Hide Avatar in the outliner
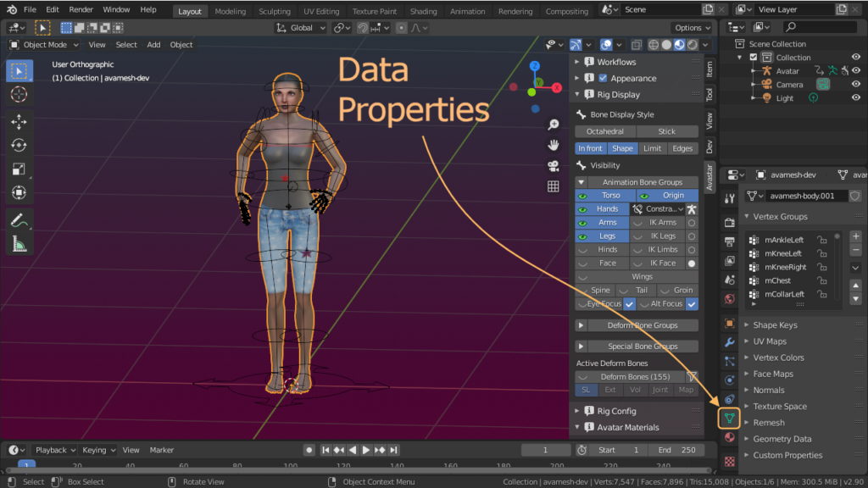Viewport: 868px width, 488px height. (x=855, y=71)
